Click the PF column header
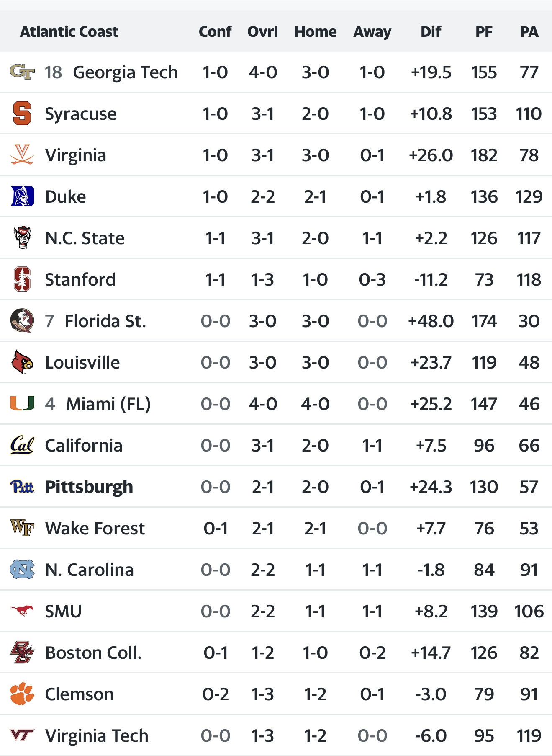The height and width of the screenshot is (756, 552). (x=484, y=32)
